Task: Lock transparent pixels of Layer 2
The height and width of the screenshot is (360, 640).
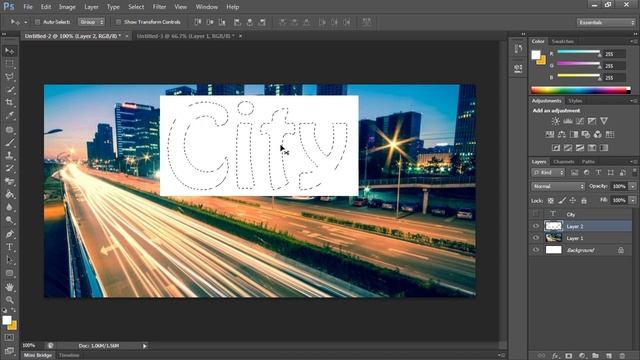Action: (x=551, y=200)
